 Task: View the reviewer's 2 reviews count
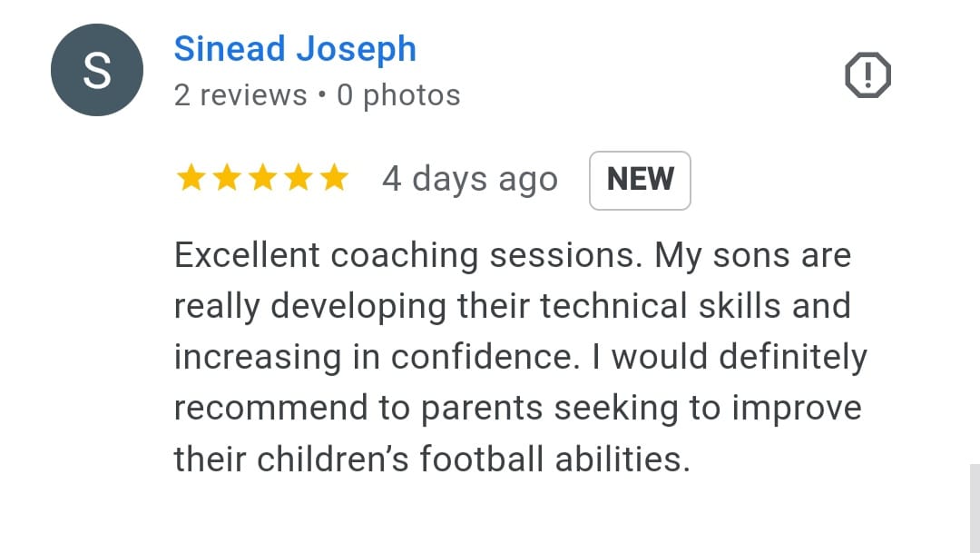coord(240,95)
